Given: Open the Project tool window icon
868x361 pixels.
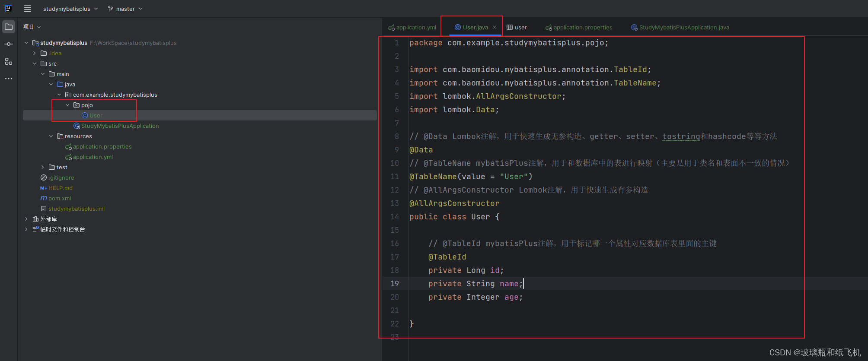Looking at the screenshot, I should pos(9,27).
